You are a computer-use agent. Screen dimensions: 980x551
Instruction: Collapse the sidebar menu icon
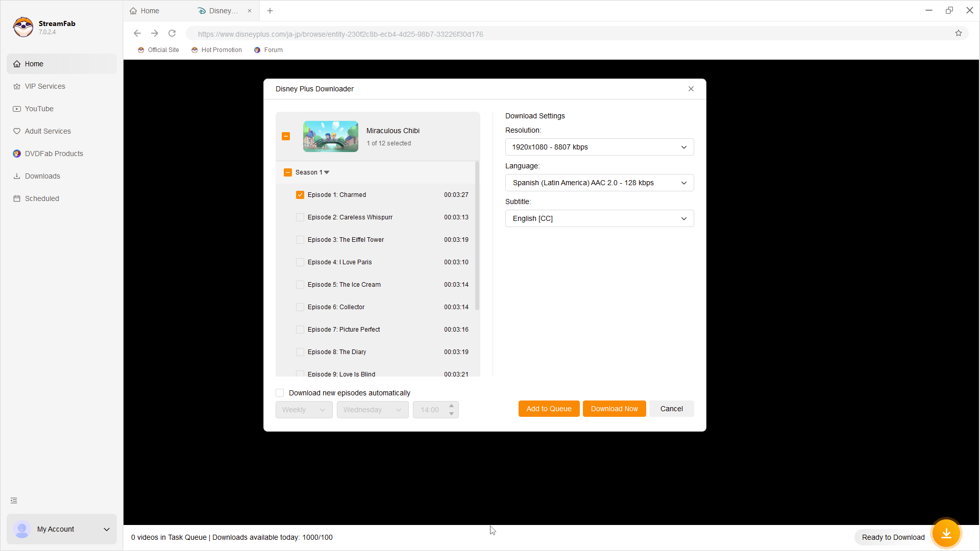(14, 500)
